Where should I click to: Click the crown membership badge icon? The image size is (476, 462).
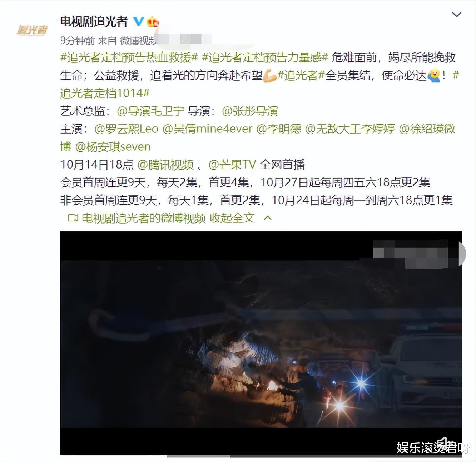(153, 22)
